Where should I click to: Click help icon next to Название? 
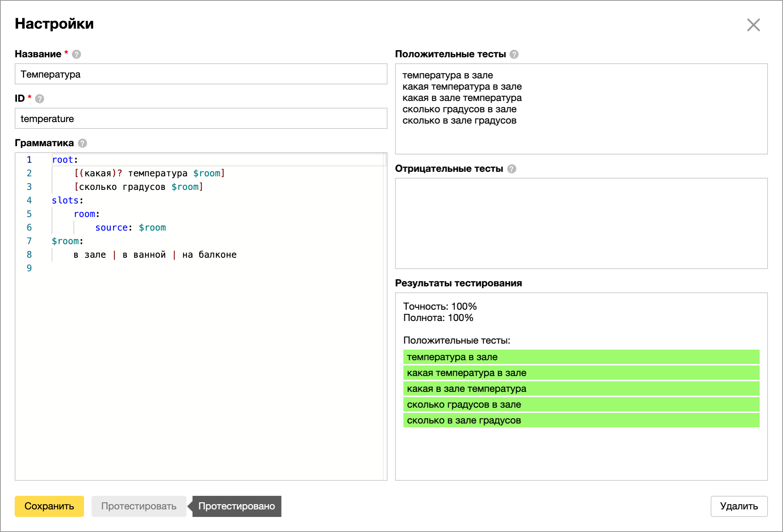point(76,54)
